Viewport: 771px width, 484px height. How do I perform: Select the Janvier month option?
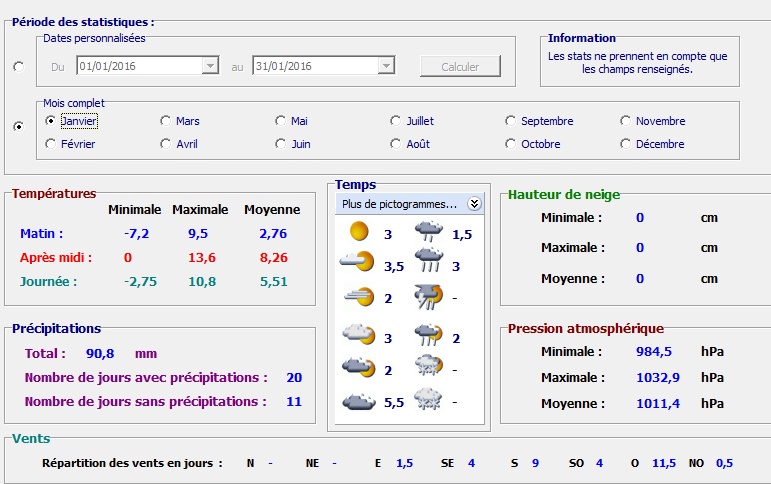[x=71, y=121]
